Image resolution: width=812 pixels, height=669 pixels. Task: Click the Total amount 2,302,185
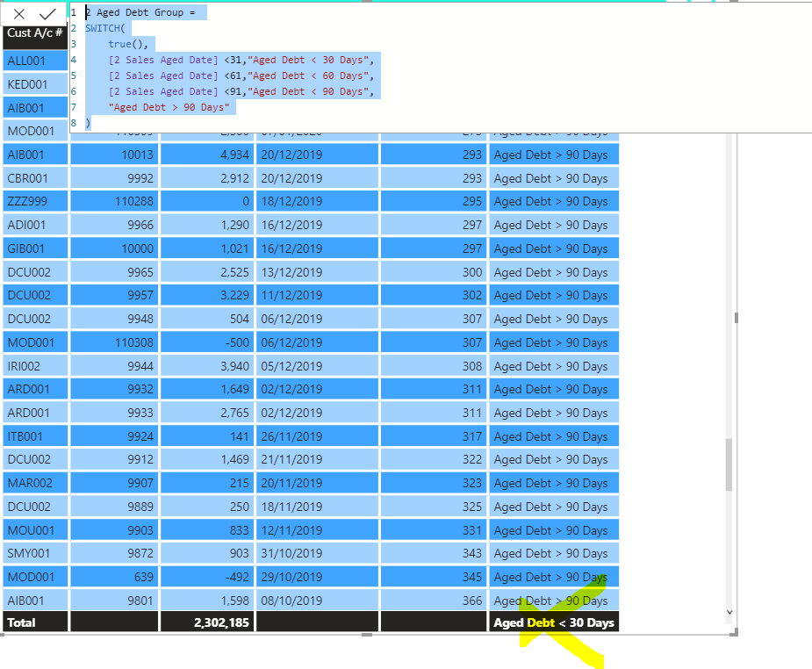coord(207,622)
